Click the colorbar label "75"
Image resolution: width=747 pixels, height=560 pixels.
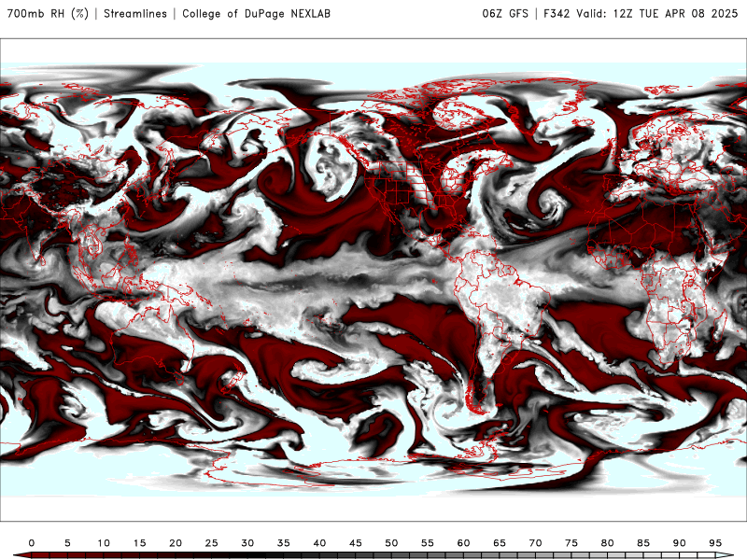(571, 543)
